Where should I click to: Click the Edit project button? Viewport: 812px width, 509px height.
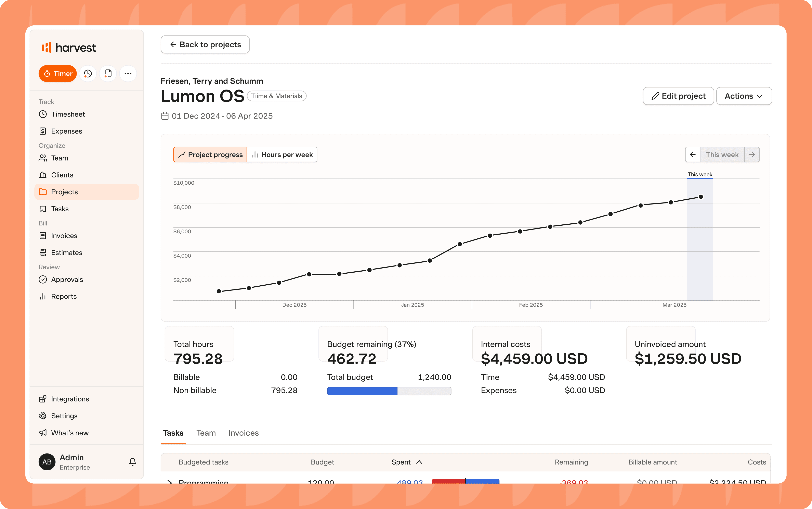pyautogui.click(x=678, y=96)
